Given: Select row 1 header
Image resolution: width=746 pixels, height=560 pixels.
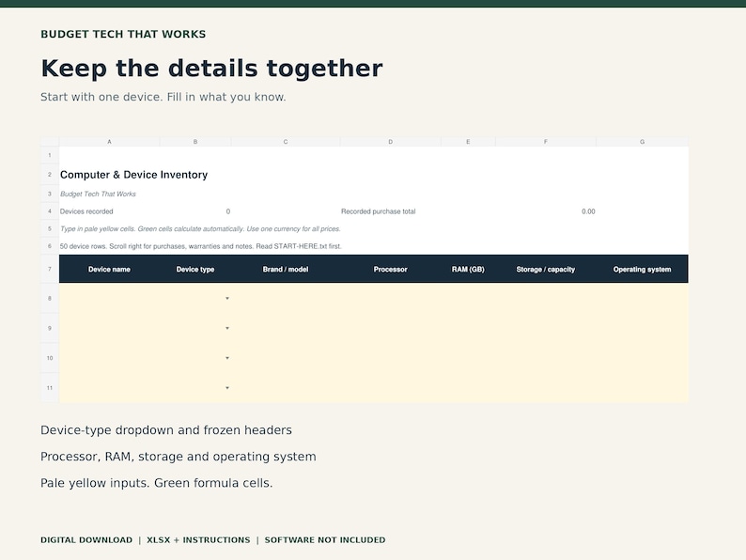Looking at the screenshot, I should click(50, 155).
